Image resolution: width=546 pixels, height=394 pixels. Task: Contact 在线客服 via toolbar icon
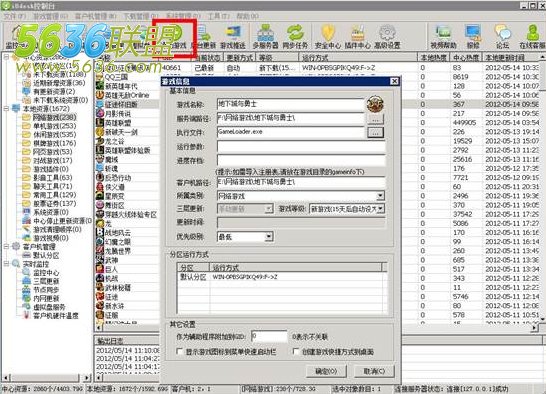click(x=532, y=37)
